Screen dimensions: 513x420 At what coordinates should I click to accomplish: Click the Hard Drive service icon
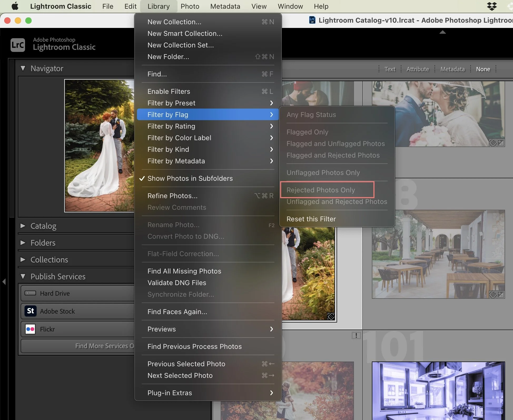click(x=30, y=293)
